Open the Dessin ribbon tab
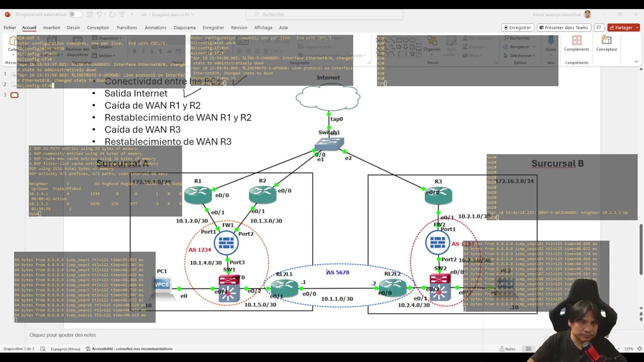This screenshot has height=362, width=644. tap(73, 28)
